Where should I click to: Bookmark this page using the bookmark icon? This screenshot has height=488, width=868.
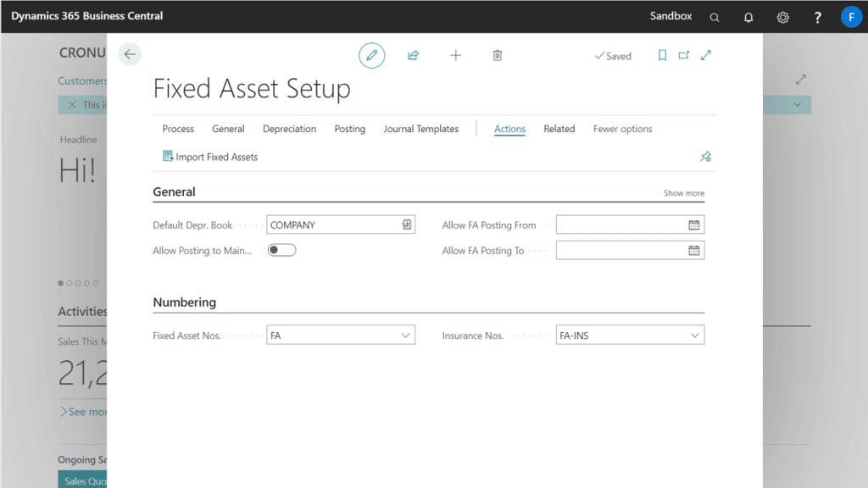coord(661,55)
